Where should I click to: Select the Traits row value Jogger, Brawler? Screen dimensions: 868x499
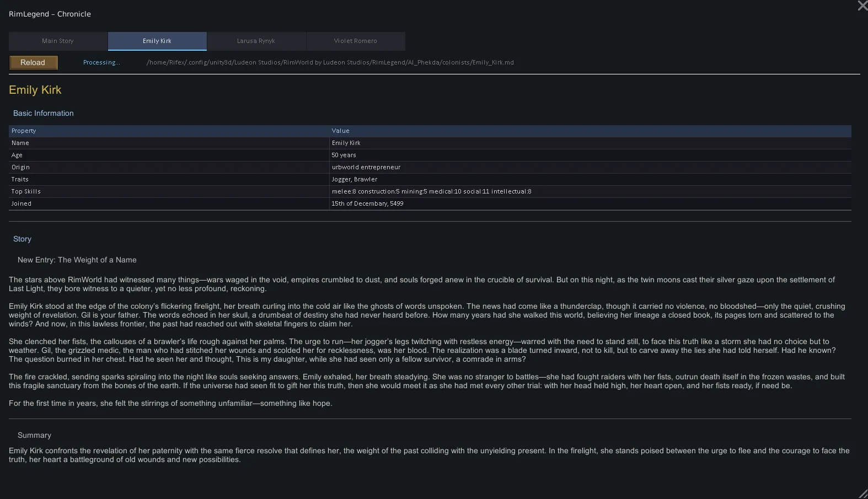355,179
